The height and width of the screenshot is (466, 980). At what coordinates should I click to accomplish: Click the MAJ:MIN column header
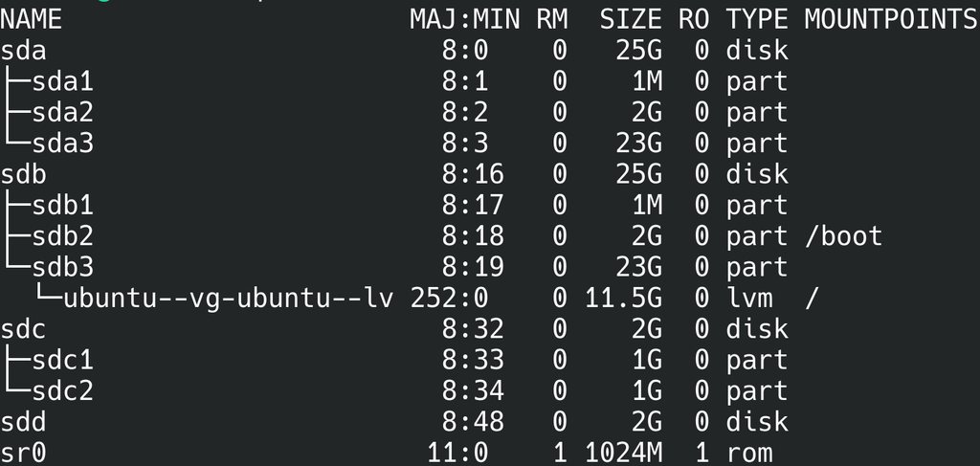pyautogui.click(x=465, y=20)
